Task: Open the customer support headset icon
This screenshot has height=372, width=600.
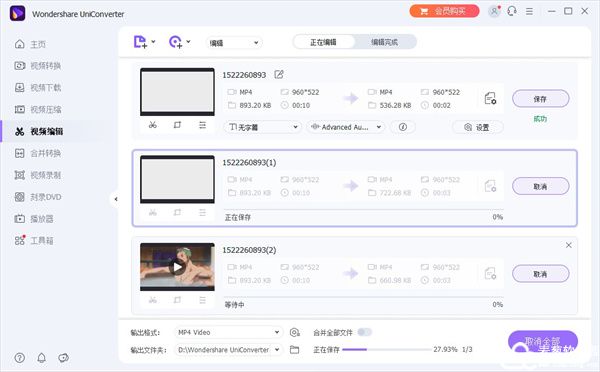Action: [512, 11]
